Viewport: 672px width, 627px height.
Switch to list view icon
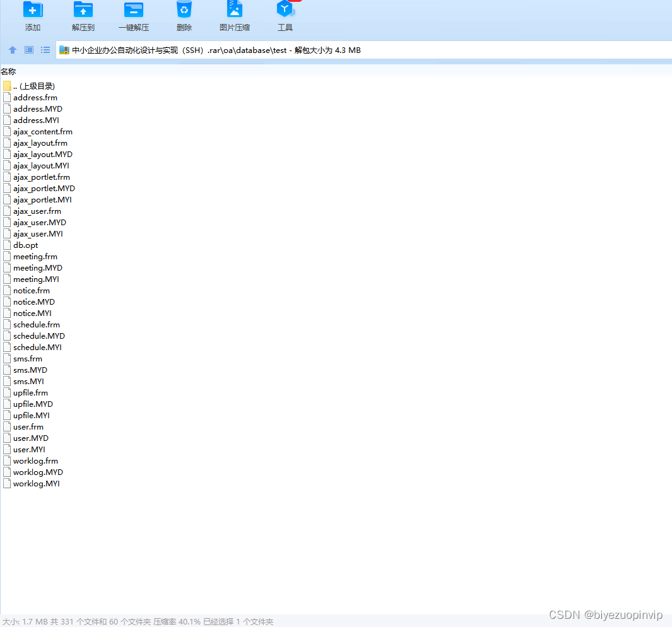[x=45, y=50]
